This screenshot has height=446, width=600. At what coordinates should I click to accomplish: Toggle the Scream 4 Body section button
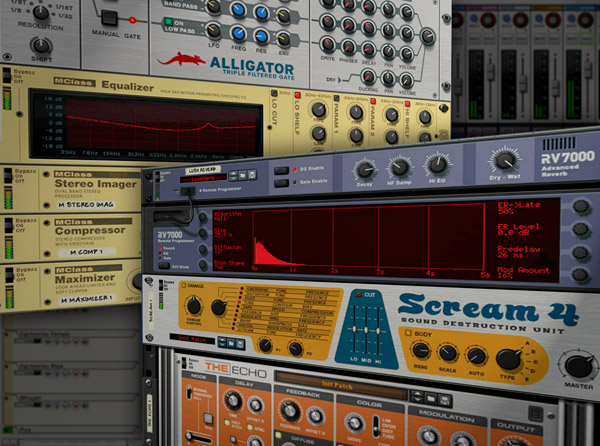click(x=408, y=333)
